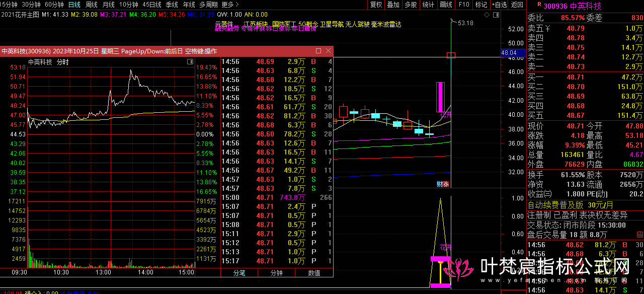Click the 中英科技 分时 label in the popup
644x294 pixels.
click(x=48, y=62)
